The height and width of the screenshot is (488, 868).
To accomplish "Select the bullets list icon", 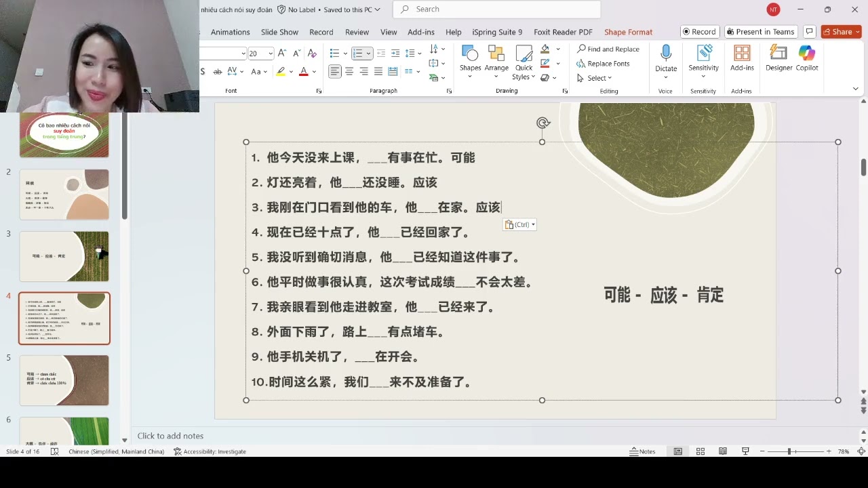I will [334, 54].
